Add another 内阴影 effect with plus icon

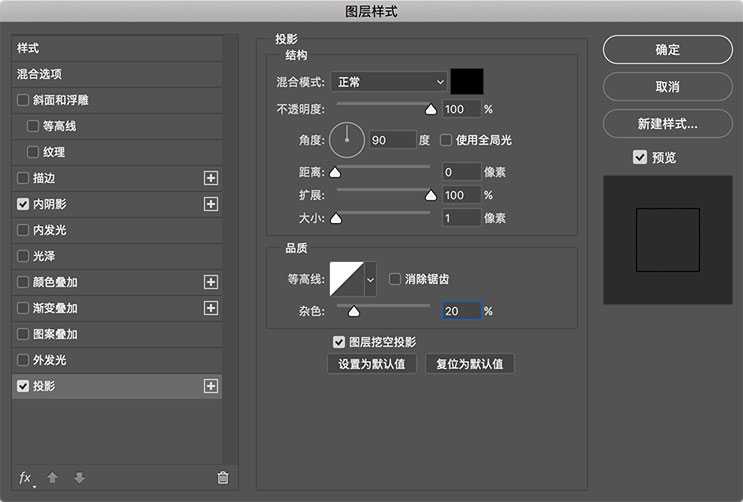click(211, 204)
